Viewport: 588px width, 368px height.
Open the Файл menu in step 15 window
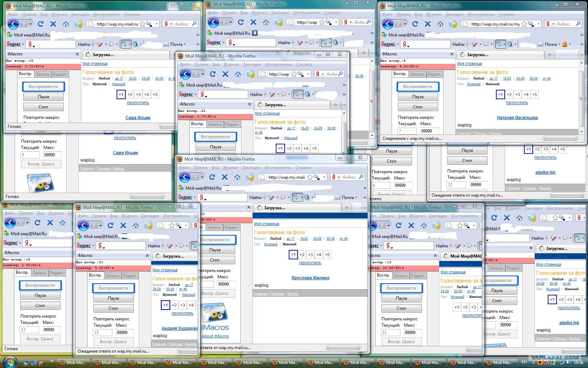[13, 14]
